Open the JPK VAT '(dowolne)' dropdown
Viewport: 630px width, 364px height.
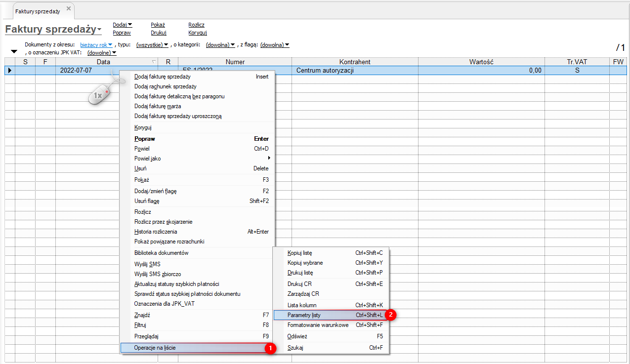pyautogui.click(x=102, y=52)
